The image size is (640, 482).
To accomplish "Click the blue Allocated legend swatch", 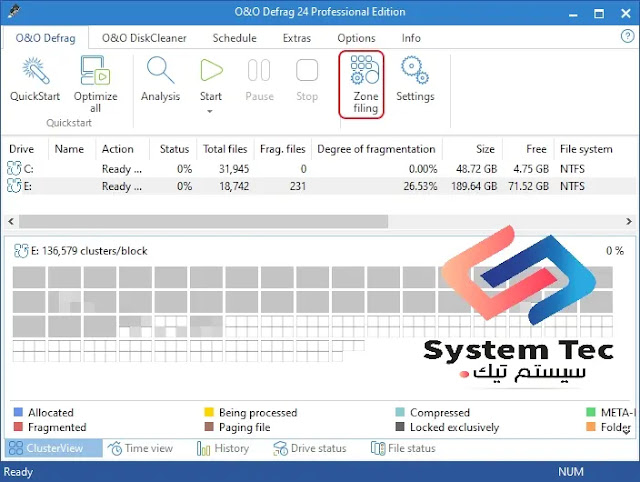I will pos(18,412).
